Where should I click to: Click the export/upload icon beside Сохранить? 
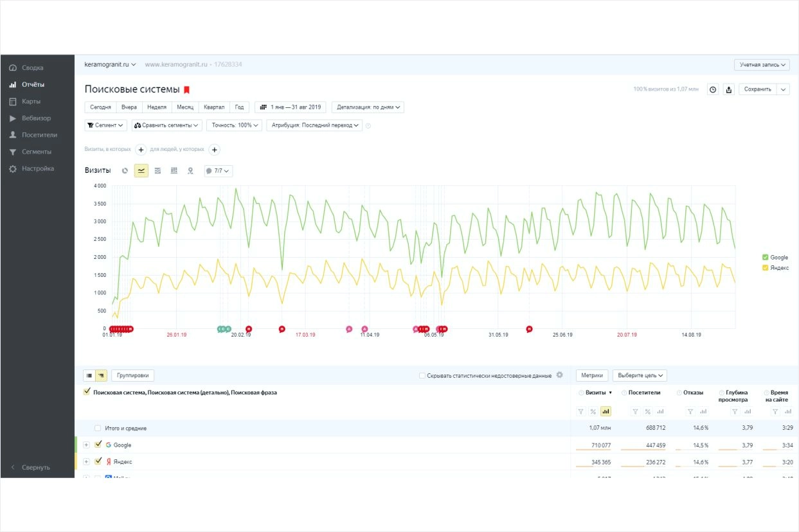(729, 90)
